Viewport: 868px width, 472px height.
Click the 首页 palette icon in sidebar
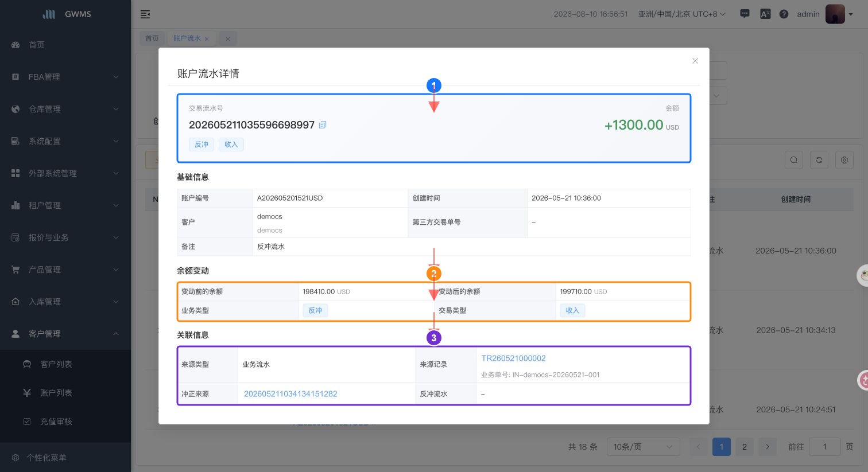pos(15,45)
